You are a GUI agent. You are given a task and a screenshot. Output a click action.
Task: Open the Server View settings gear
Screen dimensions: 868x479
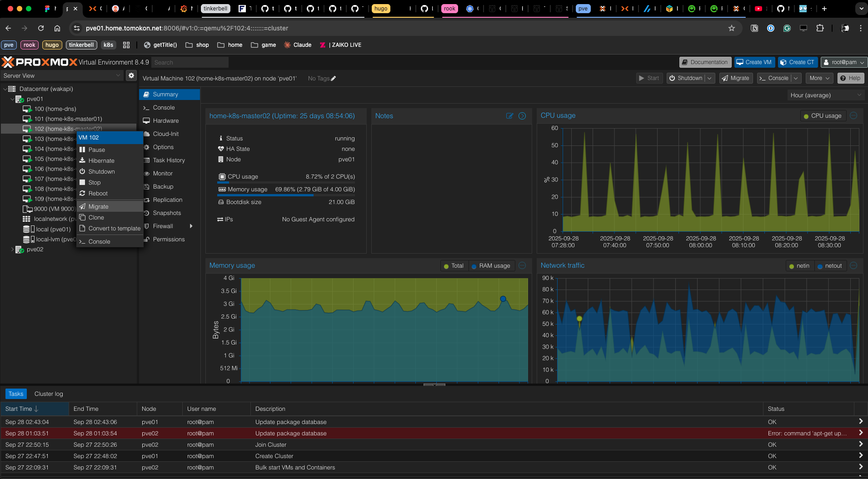[131, 75]
